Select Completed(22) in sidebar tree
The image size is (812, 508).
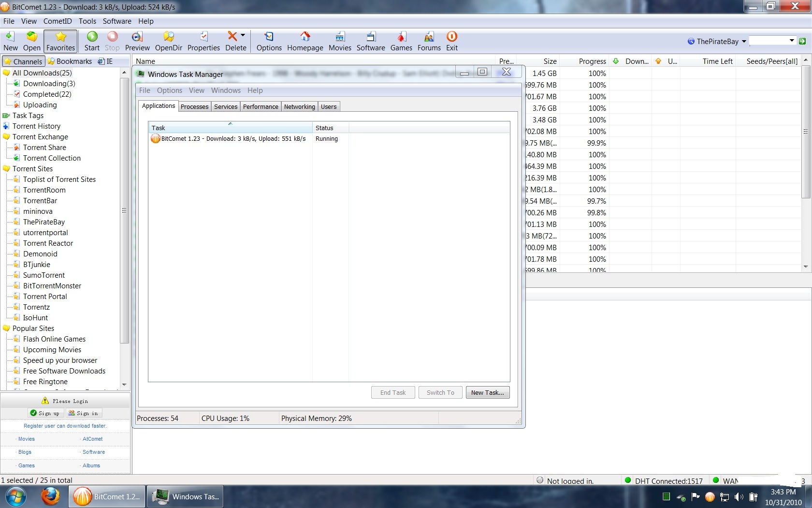pyautogui.click(x=47, y=94)
